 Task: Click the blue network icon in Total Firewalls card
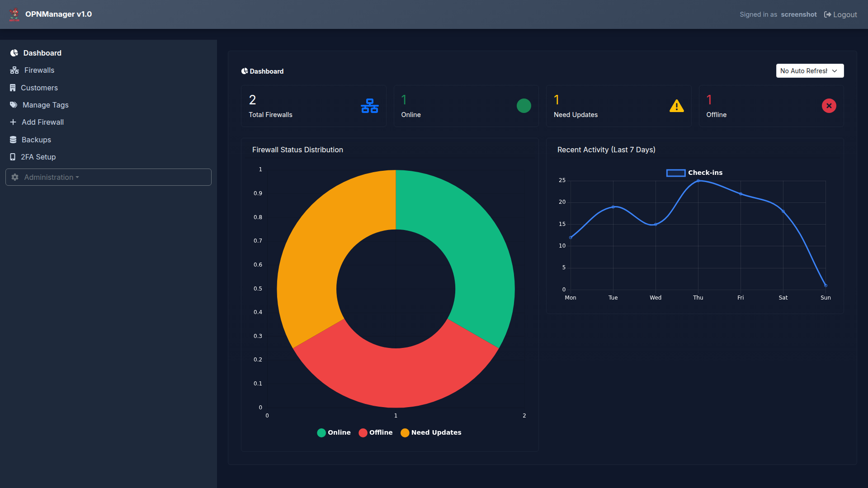369,106
